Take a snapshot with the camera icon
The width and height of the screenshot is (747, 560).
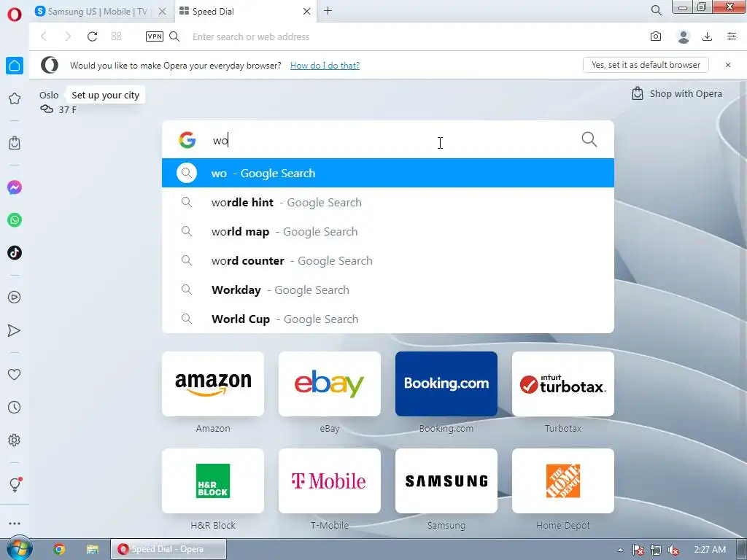tap(656, 36)
